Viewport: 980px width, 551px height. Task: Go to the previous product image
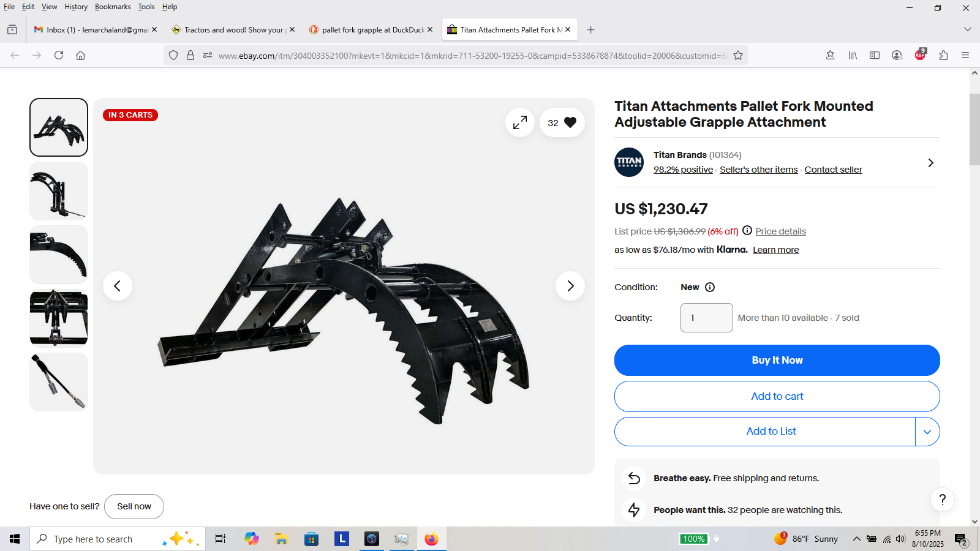tap(118, 286)
